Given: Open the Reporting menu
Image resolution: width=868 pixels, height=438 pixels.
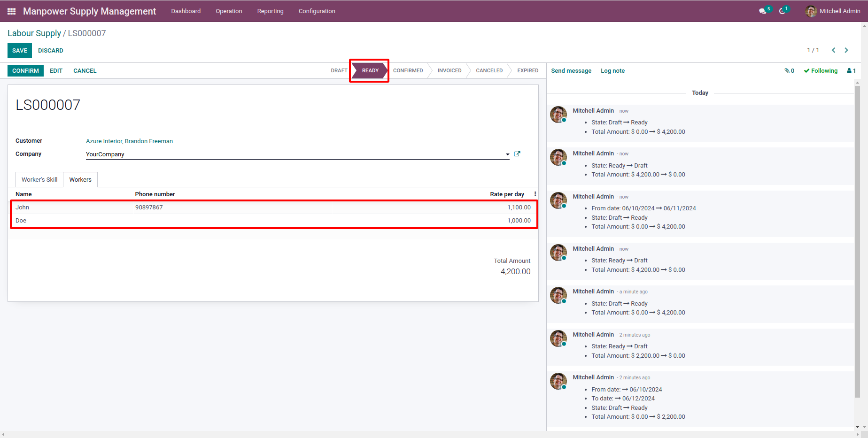Looking at the screenshot, I should 270,11.
